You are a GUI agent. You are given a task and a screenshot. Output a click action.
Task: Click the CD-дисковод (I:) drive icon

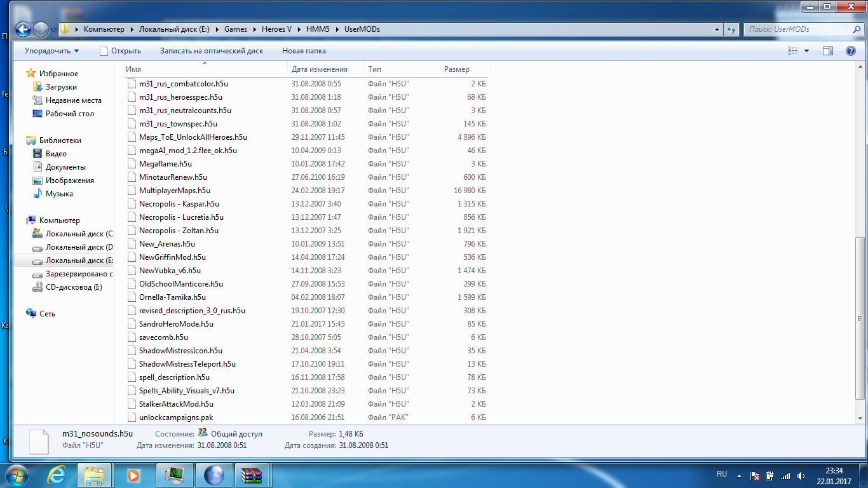pyautogui.click(x=37, y=287)
